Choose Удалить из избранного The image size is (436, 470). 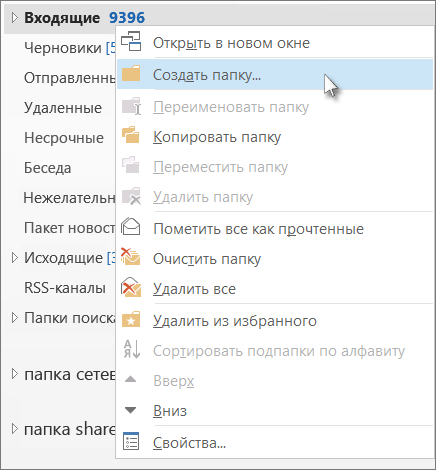click(x=275, y=321)
